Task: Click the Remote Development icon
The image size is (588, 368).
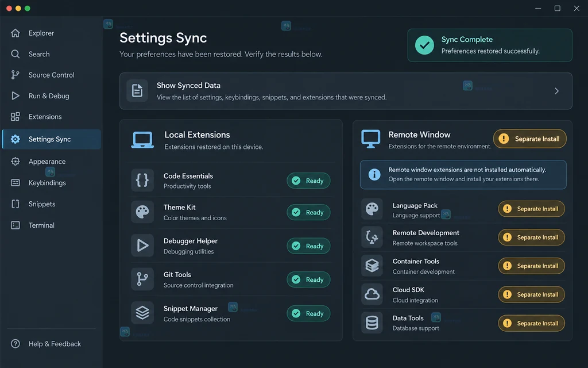Action: coord(372,237)
